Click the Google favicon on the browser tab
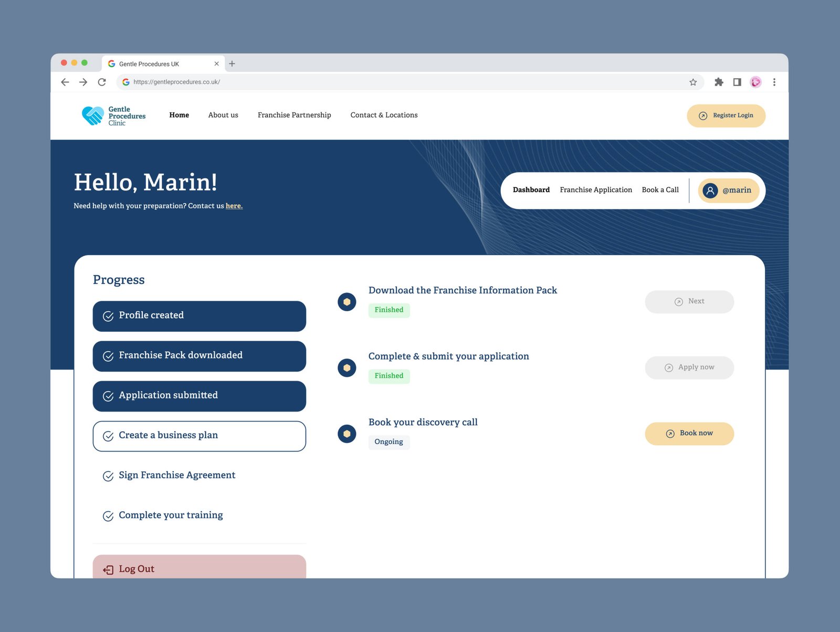Viewport: 840px width, 632px height. (x=111, y=64)
